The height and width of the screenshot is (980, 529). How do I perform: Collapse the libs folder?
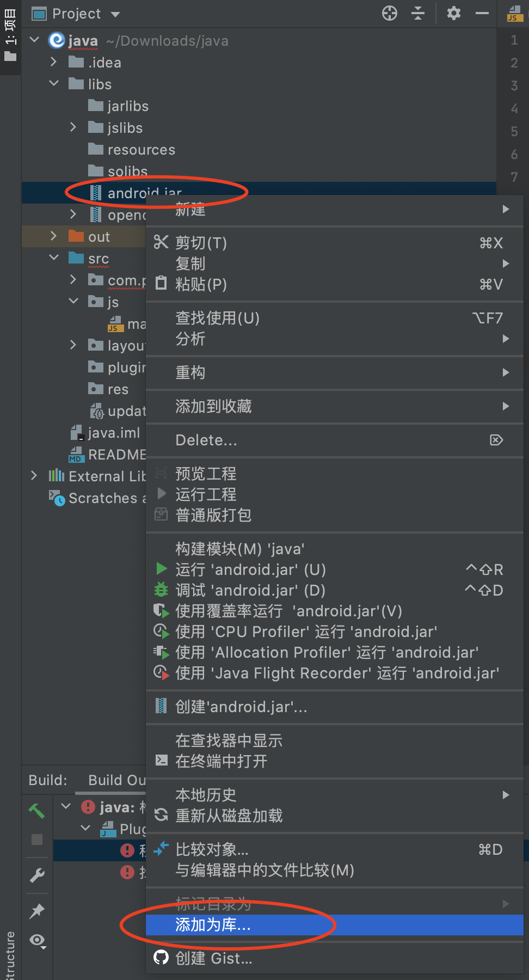pos(54,84)
